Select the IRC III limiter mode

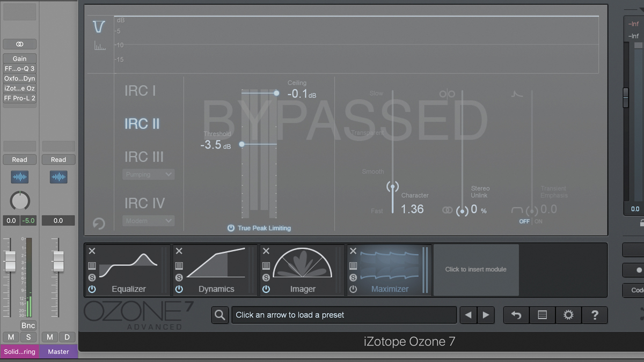tap(144, 157)
